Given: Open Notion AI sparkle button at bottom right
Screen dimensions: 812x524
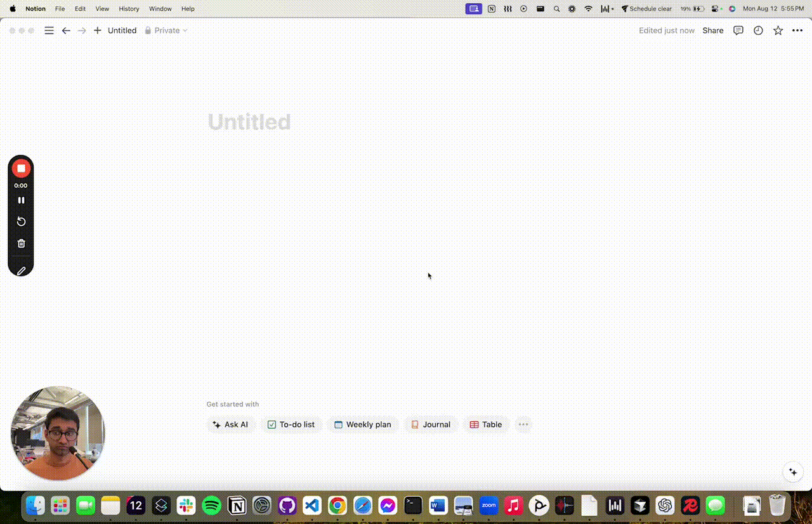Looking at the screenshot, I should click(x=792, y=472).
